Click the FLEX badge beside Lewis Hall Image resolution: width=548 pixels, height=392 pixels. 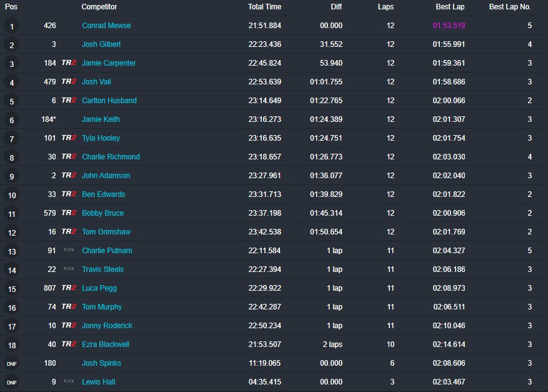coord(69,382)
